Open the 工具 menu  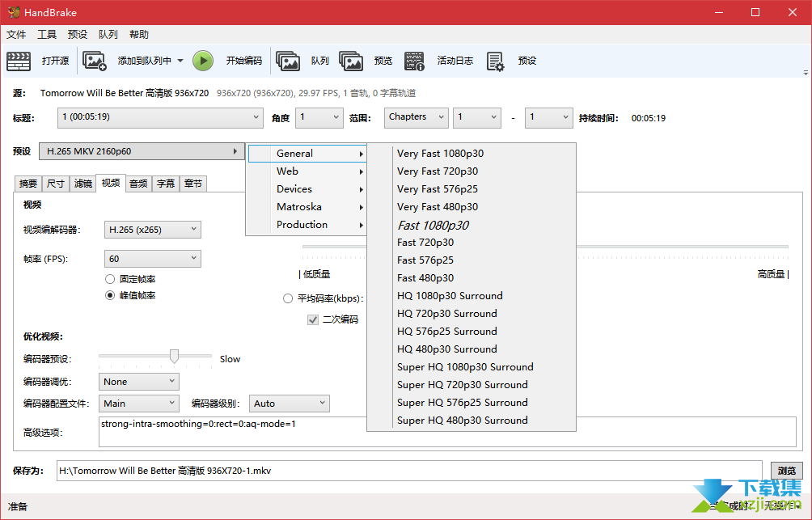[x=47, y=35]
